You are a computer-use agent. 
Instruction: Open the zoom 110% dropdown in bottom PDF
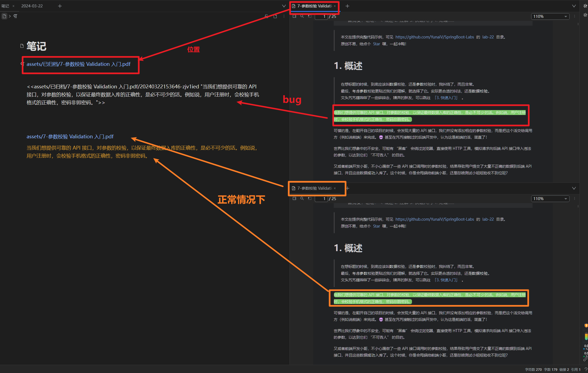(x=550, y=199)
